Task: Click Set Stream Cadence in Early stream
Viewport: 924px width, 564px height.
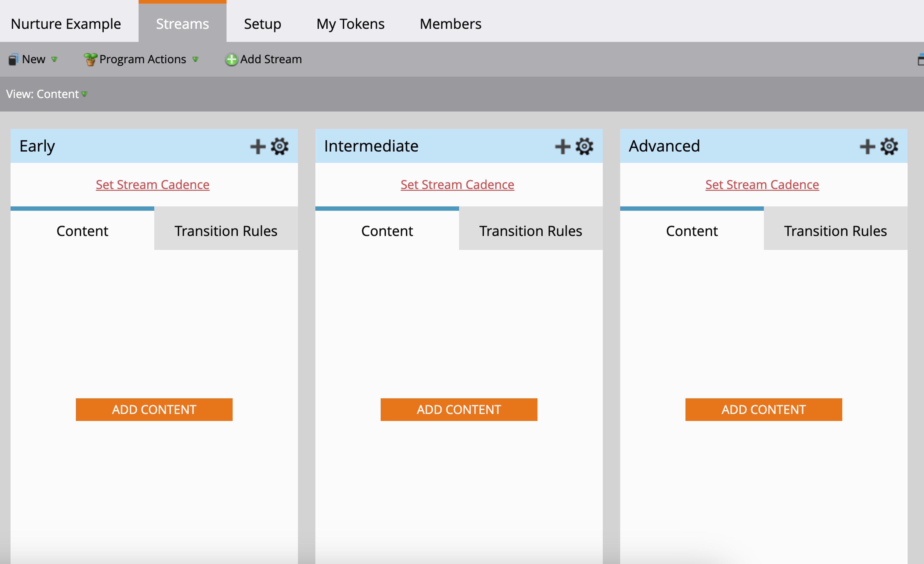Action: (153, 185)
